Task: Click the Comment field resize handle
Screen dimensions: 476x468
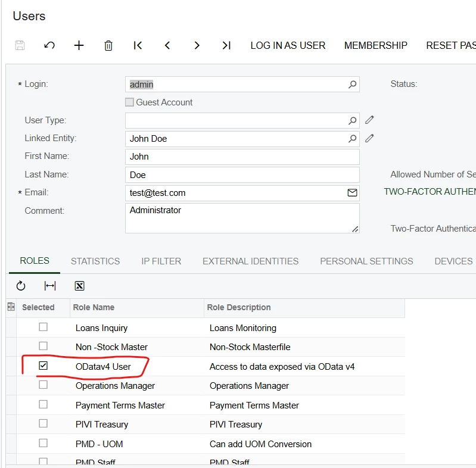Action: (355, 229)
